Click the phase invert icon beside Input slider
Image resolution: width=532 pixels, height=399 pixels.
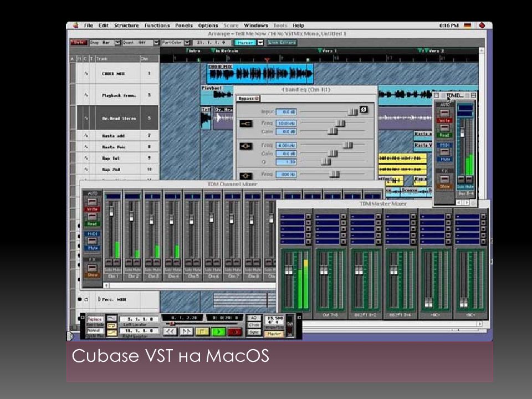click(364, 110)
